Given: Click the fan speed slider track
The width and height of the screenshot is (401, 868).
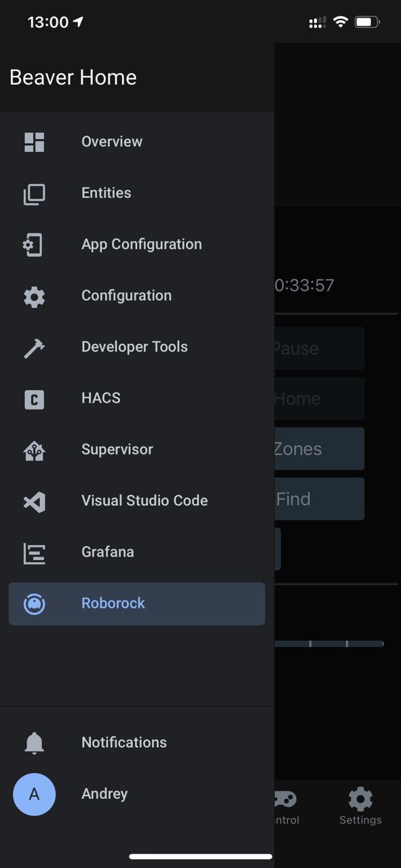Looking at the screenshot, I should pos(328,643).
